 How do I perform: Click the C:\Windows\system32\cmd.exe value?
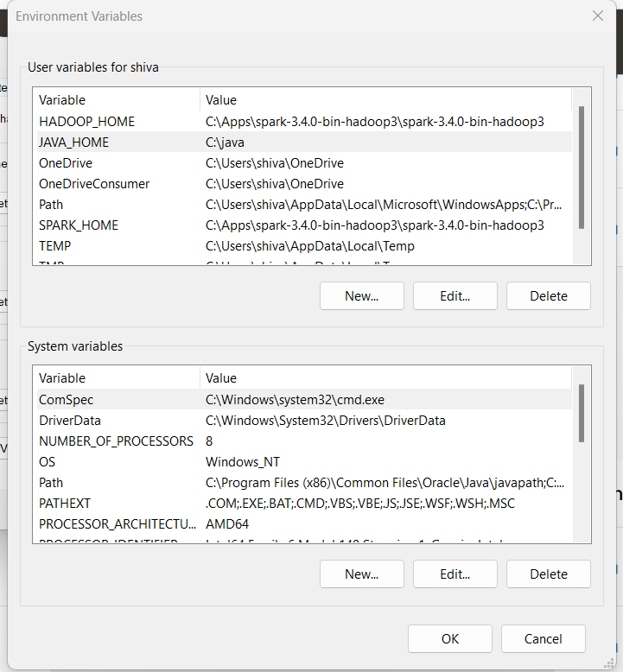pos(295,399)
